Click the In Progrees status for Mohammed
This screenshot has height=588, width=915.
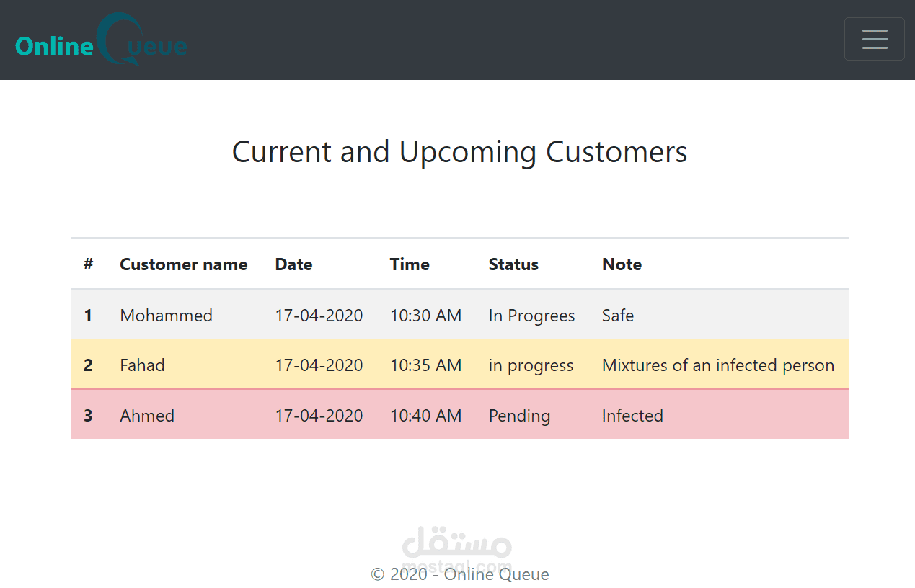pyautogui.click(x=531, y=316)
